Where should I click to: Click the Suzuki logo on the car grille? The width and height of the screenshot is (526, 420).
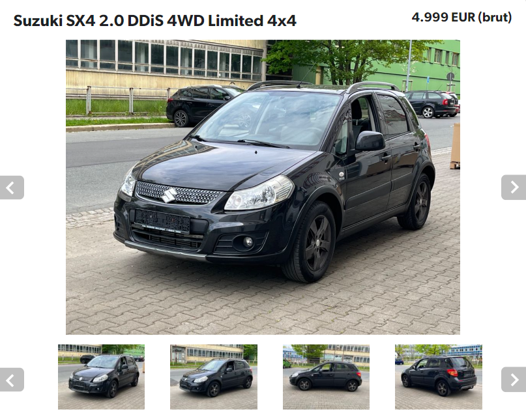[169, 195]
